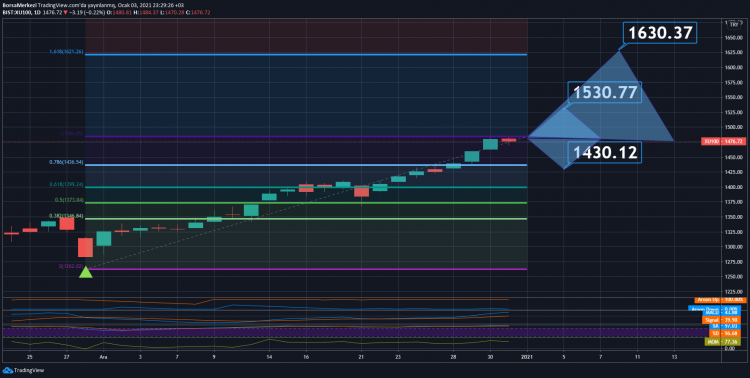
Task: Click the open value O:1480.81
Action: click(x=119, y=12)
